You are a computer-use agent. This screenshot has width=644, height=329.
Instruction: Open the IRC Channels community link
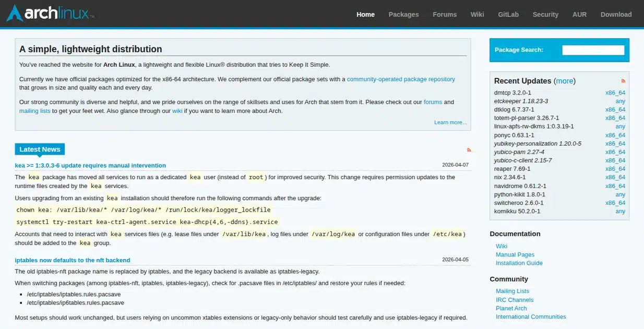pos(515,300)
